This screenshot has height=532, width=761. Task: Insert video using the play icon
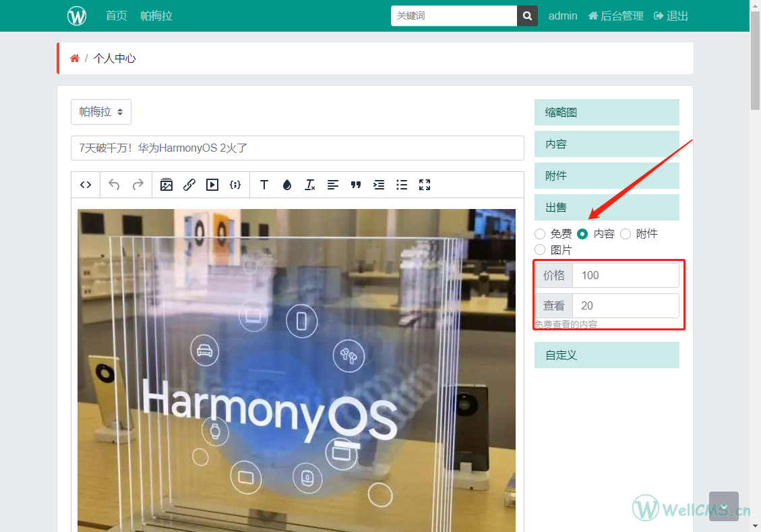click(212, 185)
